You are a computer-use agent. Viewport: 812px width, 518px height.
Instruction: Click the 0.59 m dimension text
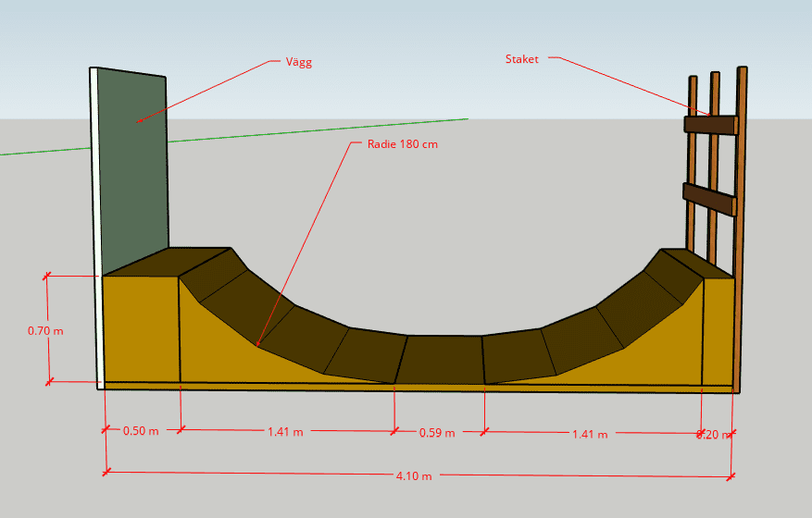coord(439,431)
